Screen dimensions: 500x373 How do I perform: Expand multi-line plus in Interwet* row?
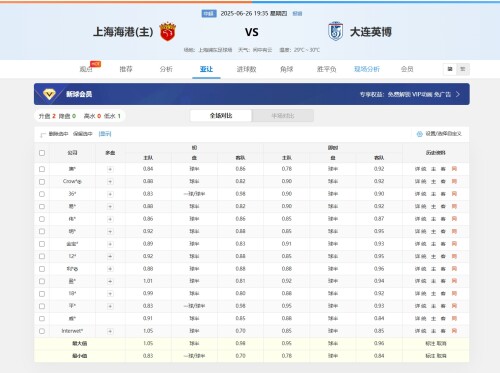coord(110,331)
